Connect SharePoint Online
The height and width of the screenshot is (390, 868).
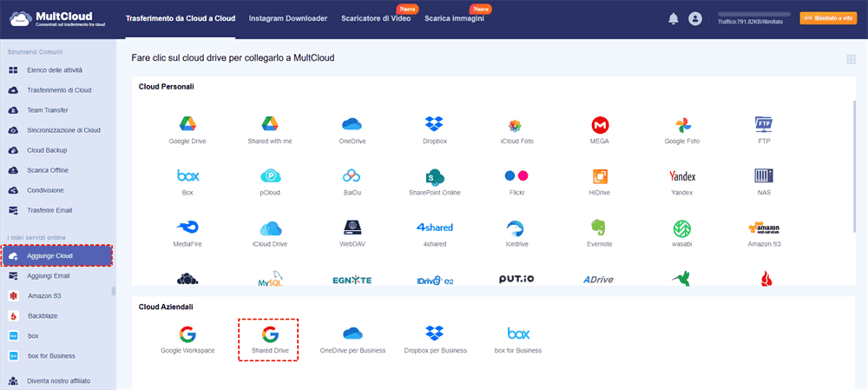pyautogui.click(x=435, y=182)
